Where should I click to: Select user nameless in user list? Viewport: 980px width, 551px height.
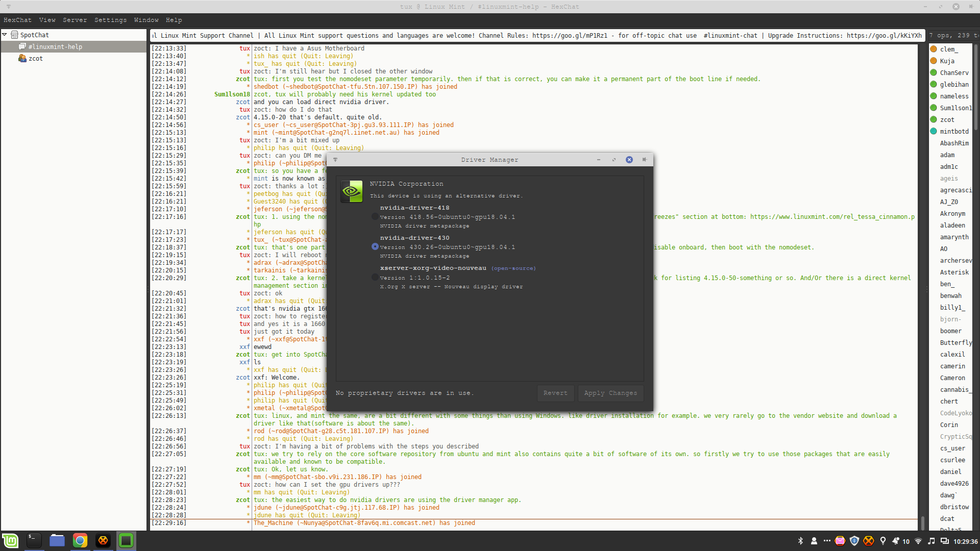point(954,96)
